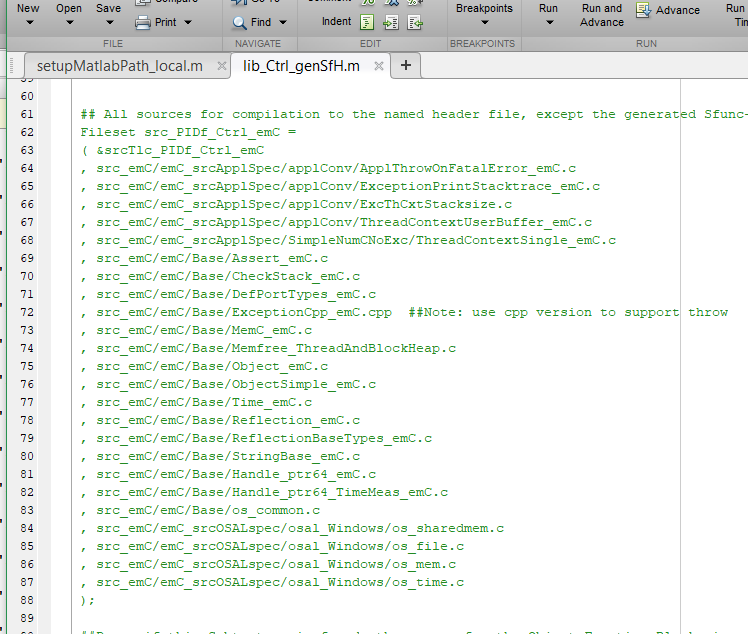This screenshot has height=634, width=748.
Task: Click the os_file.c line
Action: coord(272,547)
